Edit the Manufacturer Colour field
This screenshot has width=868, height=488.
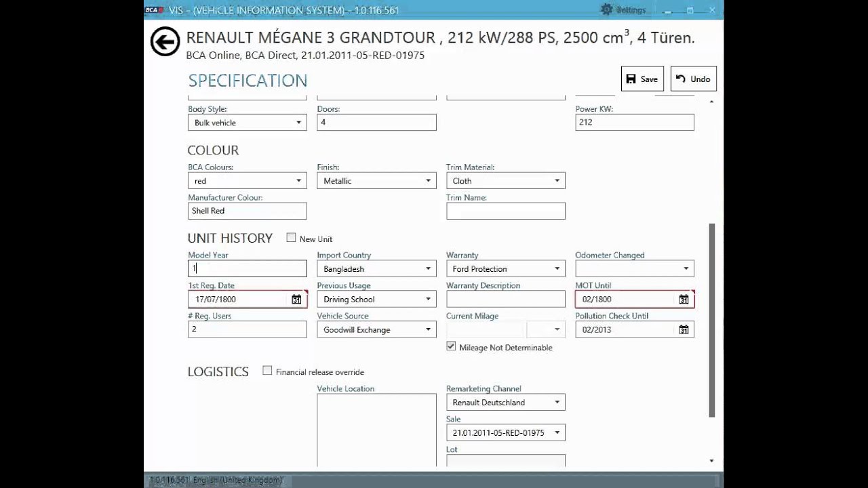(247, 211)
